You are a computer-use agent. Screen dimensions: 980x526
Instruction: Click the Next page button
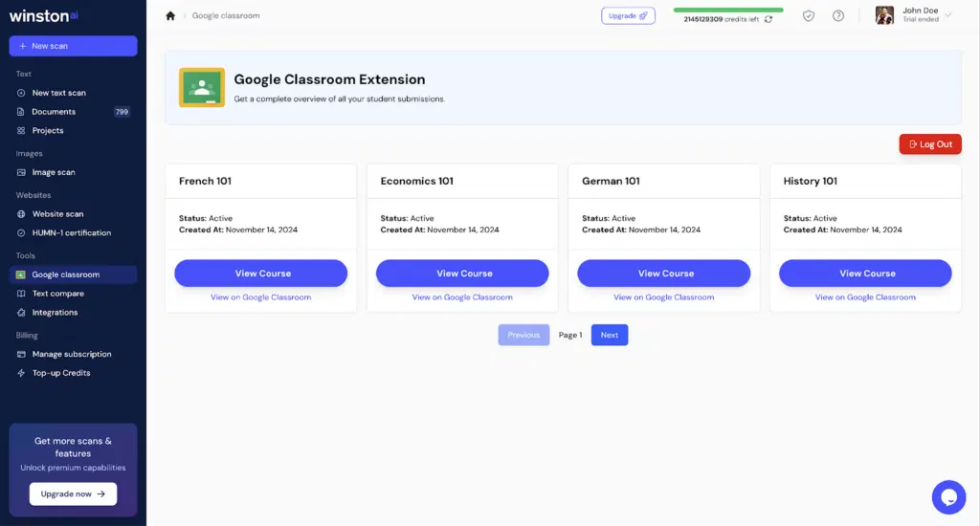[609, 335]
